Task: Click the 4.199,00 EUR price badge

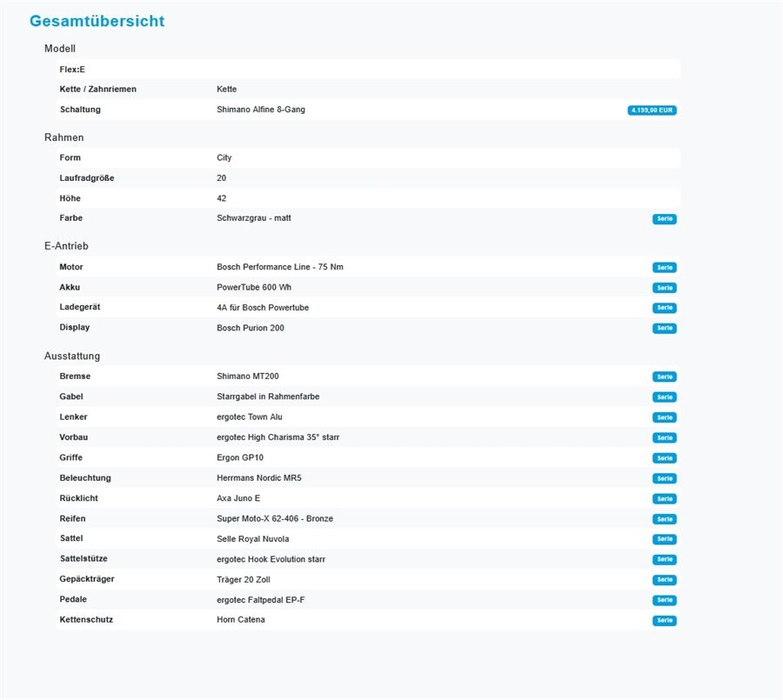Action: click(652, 110)
